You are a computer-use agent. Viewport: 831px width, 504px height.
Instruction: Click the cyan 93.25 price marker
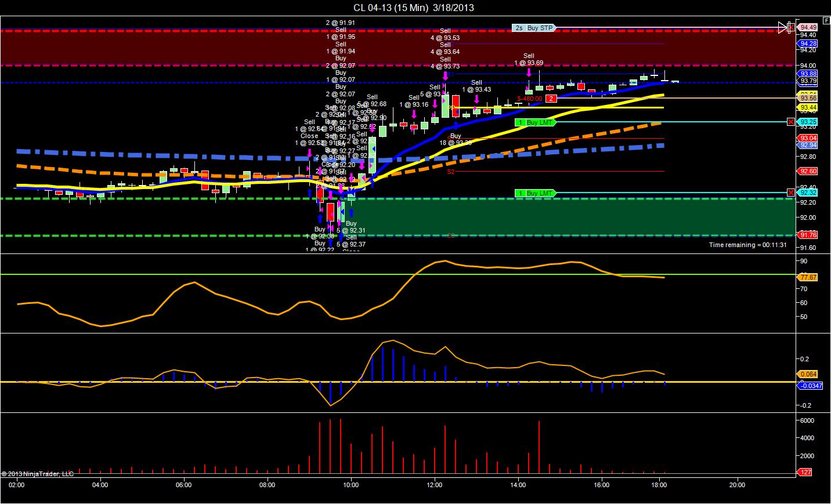tap(808, 122)
